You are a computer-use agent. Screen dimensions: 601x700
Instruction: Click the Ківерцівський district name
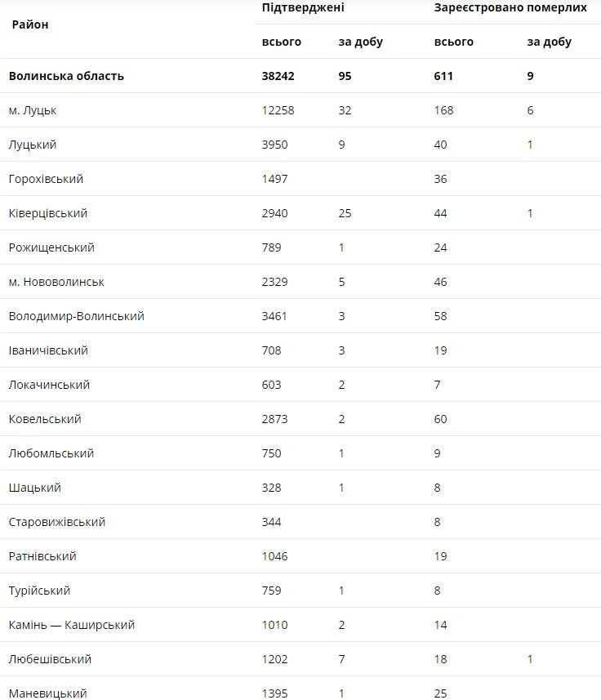pos(48,213)
